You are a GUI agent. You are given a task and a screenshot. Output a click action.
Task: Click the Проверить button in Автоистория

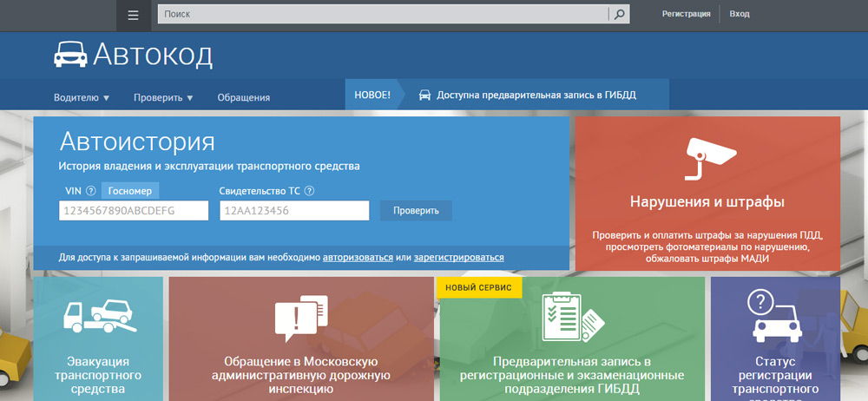pyautogui.click(x=416, y=210)
